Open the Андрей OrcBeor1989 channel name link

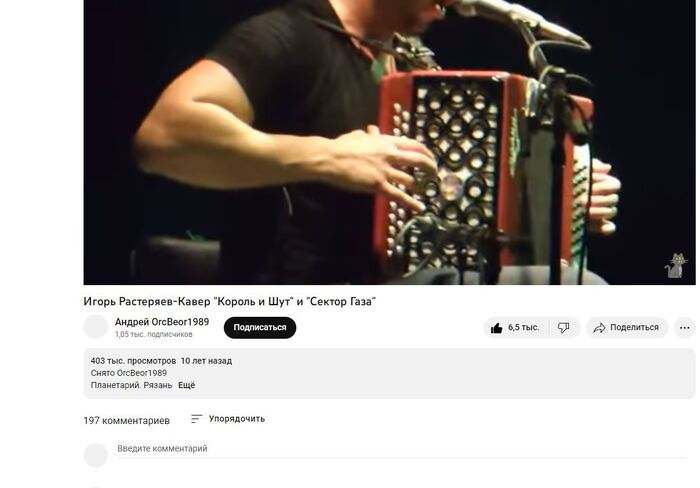point(162,322)
